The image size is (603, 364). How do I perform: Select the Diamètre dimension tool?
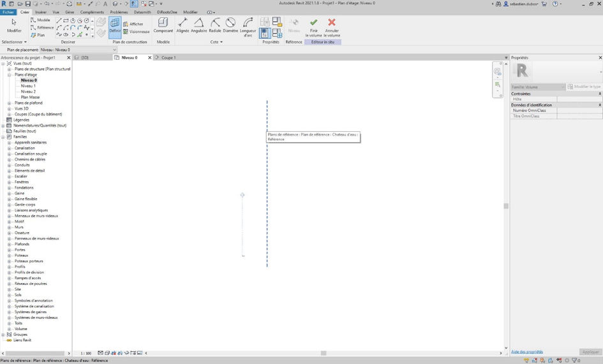coord(230,26)
